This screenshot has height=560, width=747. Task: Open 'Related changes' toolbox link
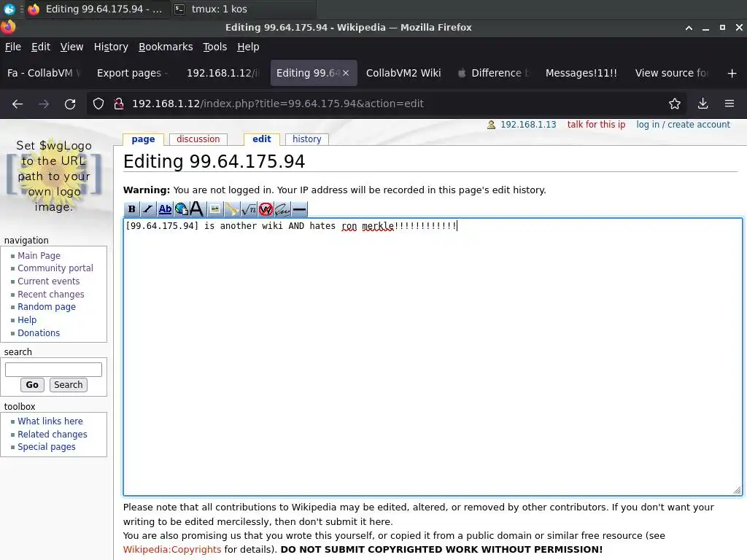point(53,435)
